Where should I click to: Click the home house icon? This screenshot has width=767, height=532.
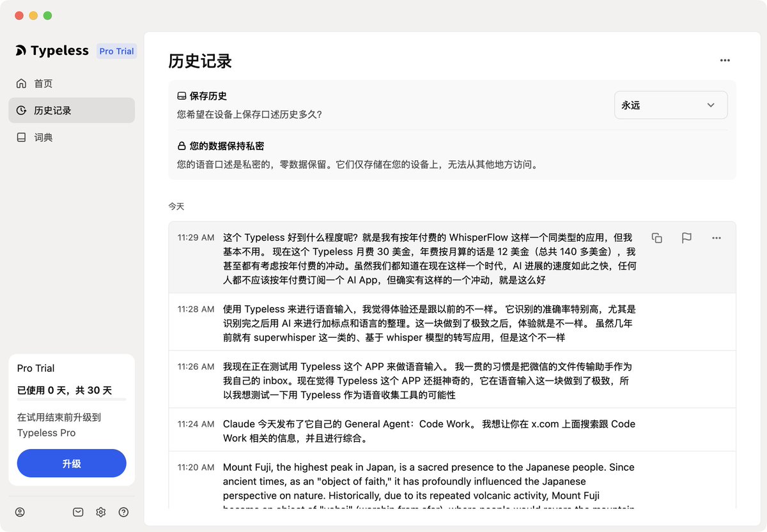(x=21, y=84)
